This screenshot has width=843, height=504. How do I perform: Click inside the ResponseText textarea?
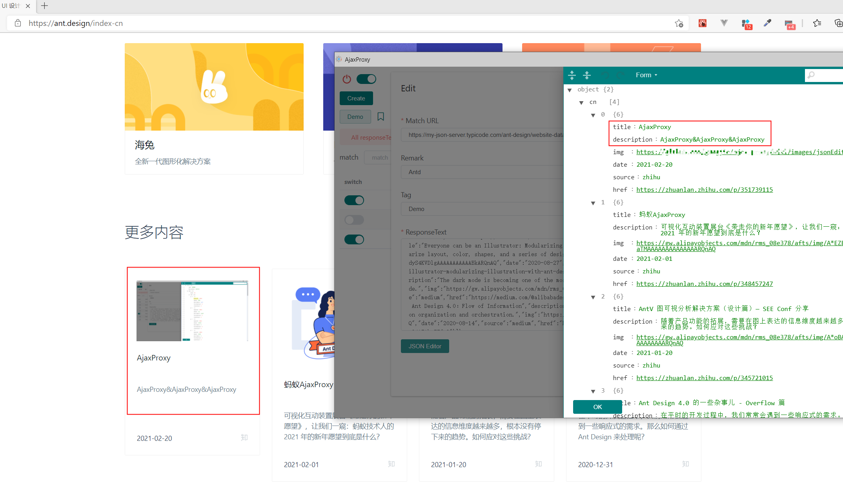(x=482, y=284)
